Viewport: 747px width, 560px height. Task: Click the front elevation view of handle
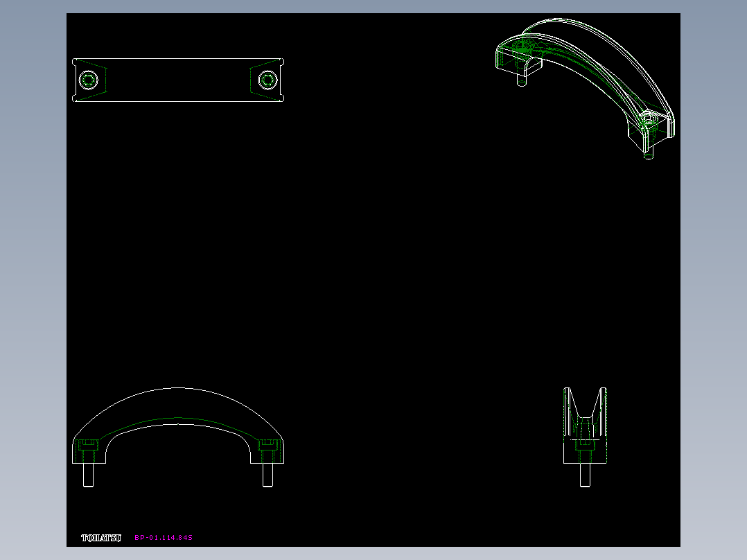178,437
